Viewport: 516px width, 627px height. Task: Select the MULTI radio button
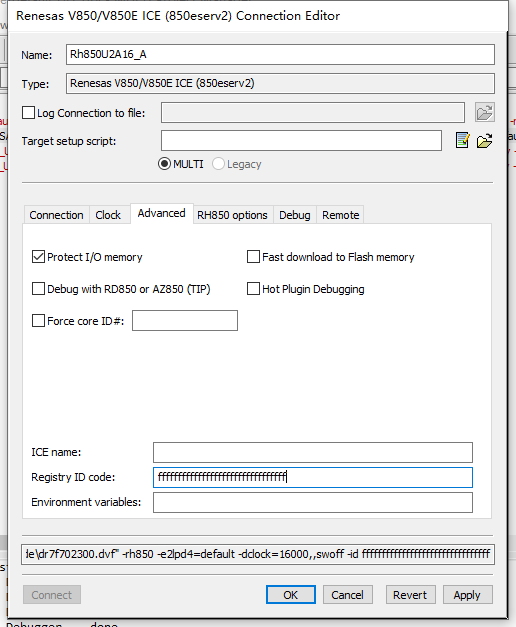(x=164, y=164)
